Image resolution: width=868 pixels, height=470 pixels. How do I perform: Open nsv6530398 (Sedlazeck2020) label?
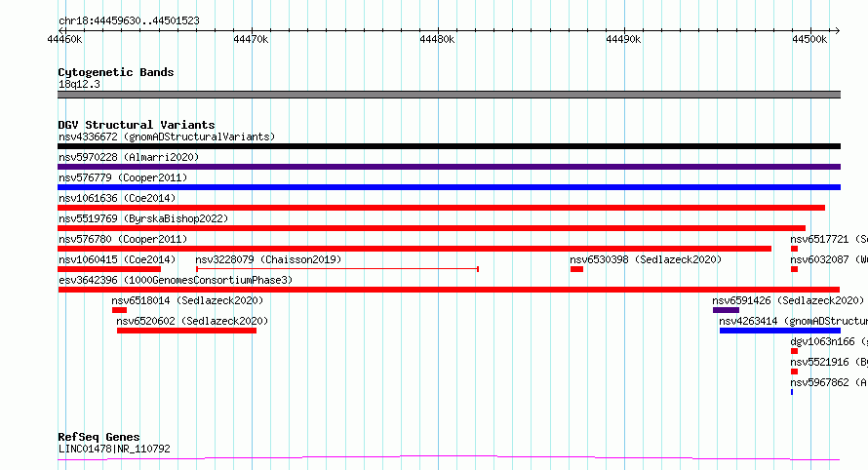[646, 259]
